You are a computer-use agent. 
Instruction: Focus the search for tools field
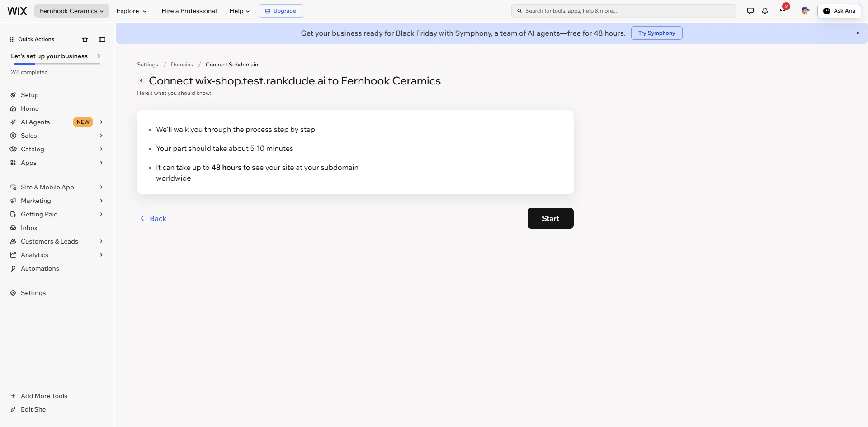(623, 11)
